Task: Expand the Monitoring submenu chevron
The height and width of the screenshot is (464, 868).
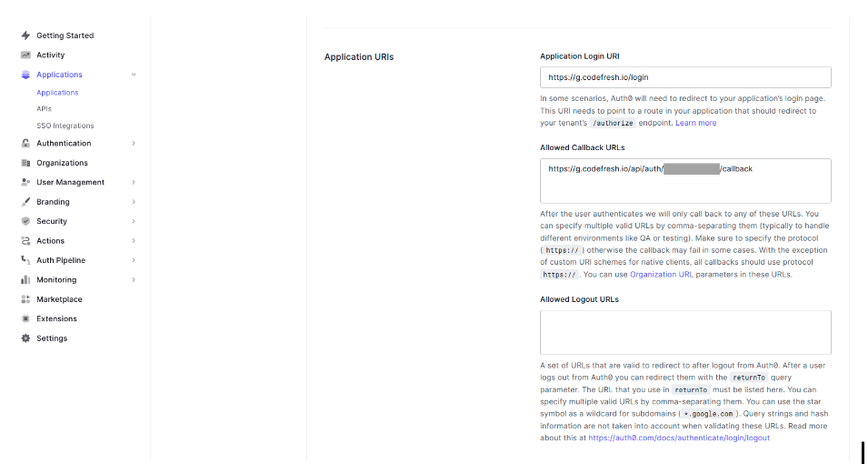Action: (x=134, y=280)
